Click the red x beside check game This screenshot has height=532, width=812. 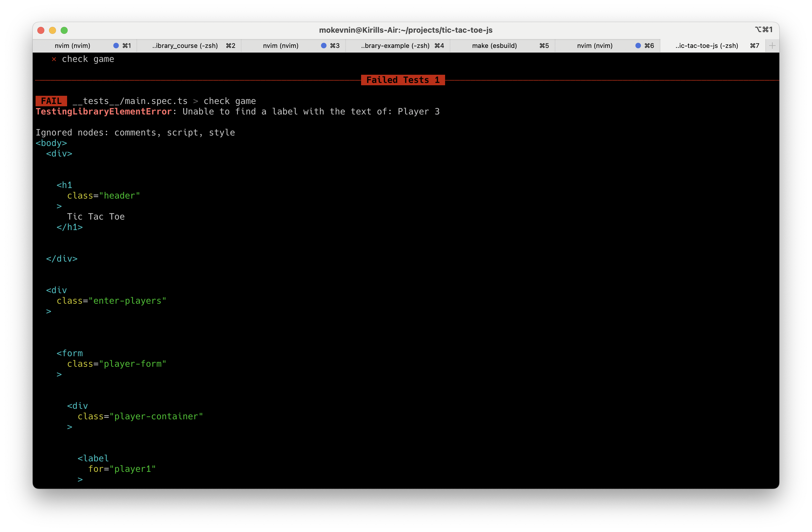pyautogui.click(x=54, y=59)
